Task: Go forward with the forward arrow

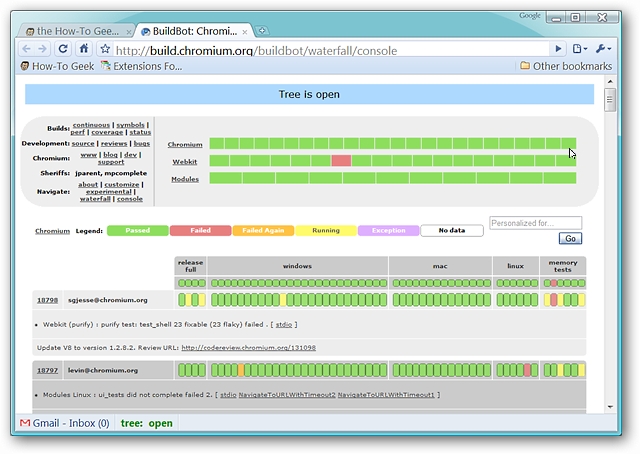Action: point(42,49)
